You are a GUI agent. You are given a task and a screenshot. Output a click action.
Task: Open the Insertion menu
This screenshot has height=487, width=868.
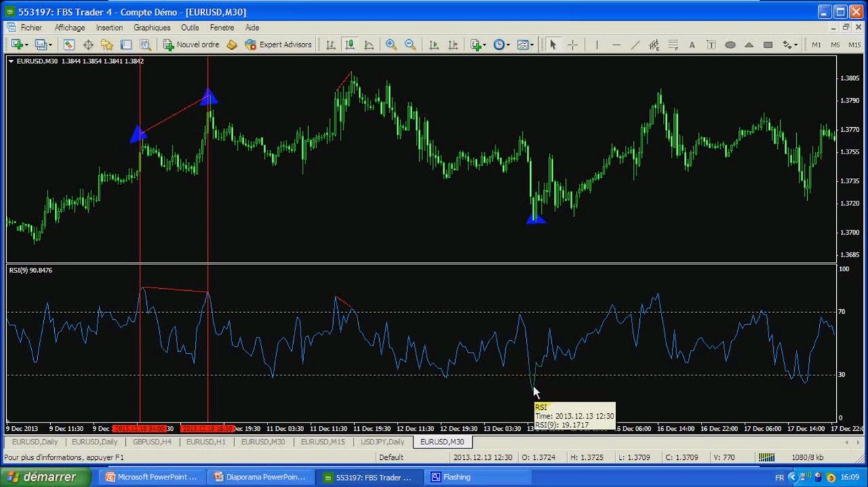click(109, 28)
